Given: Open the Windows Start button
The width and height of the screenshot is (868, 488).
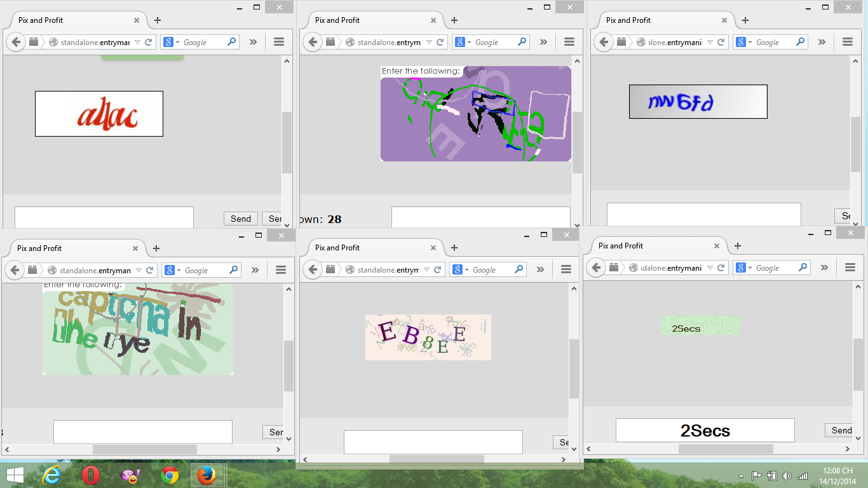Looking at the screenshot, I should [x=15, y=475].
